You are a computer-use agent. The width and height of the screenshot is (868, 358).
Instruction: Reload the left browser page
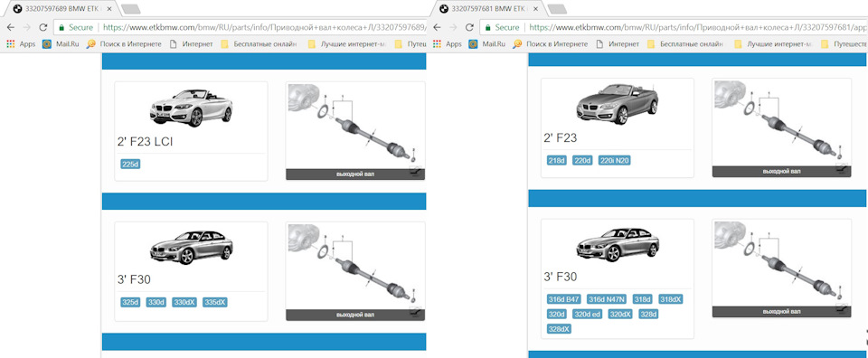42,27
